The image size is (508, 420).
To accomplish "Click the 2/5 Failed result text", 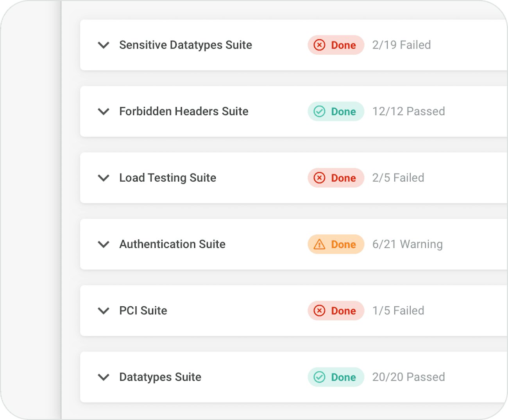I will (x=398, y=178).
